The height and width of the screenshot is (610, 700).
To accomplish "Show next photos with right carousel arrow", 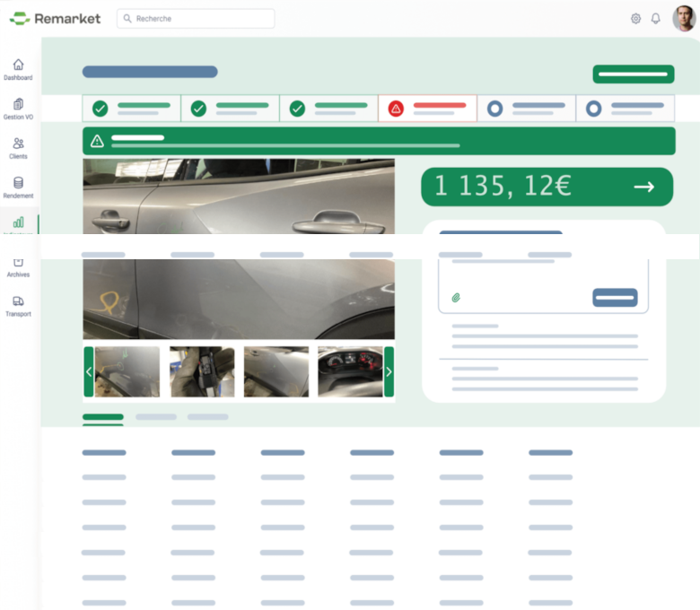I will [389, 371].
